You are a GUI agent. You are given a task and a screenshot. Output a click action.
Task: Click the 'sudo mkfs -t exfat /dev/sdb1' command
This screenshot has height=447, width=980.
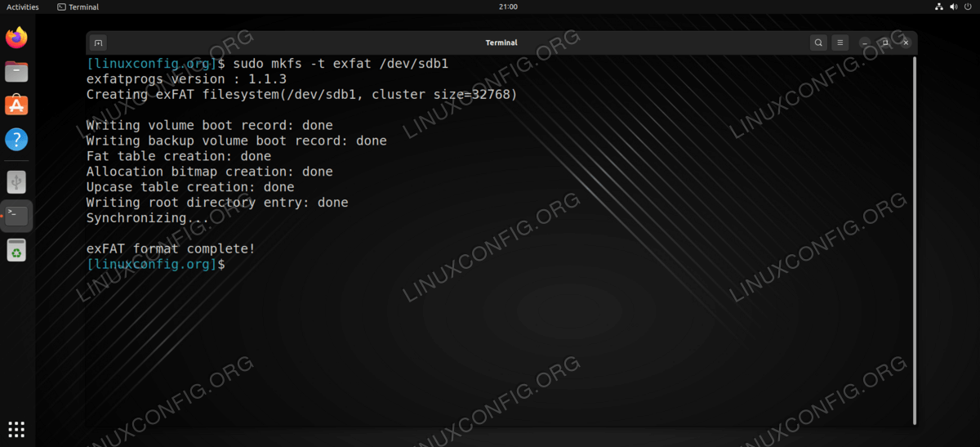tap(341, 64)
